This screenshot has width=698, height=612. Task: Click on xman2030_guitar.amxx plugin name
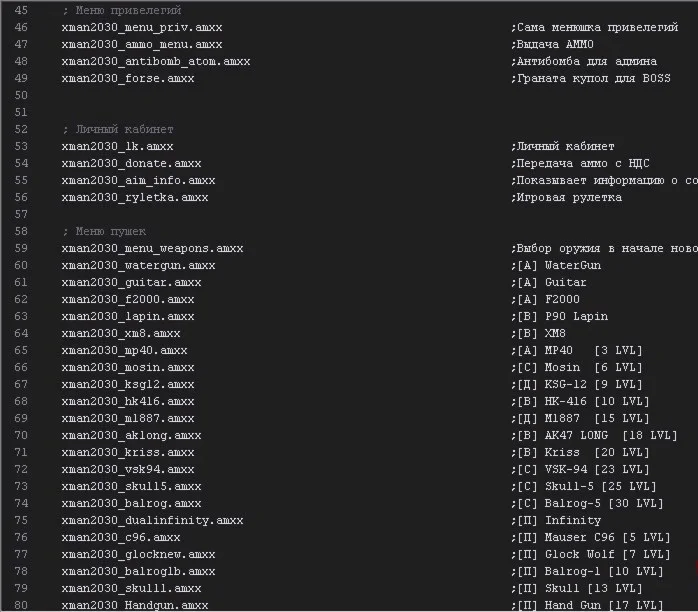(131, 282)
